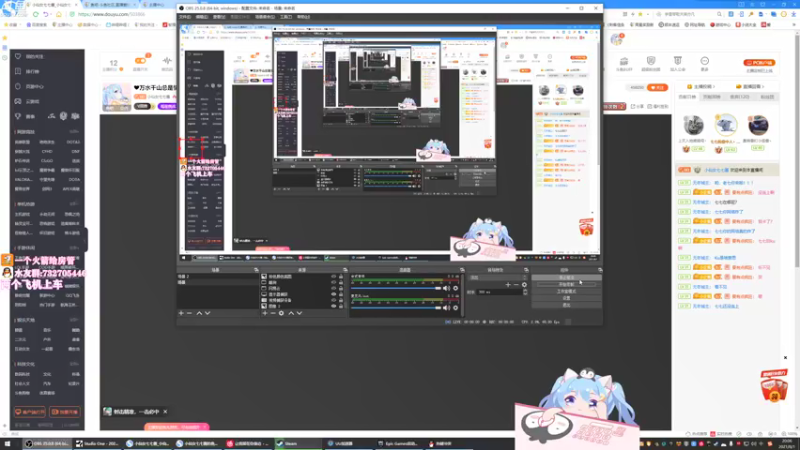800x450 pixels.
Task: Add a scene transition with the plus icon
Action: [x=508, y=285]
